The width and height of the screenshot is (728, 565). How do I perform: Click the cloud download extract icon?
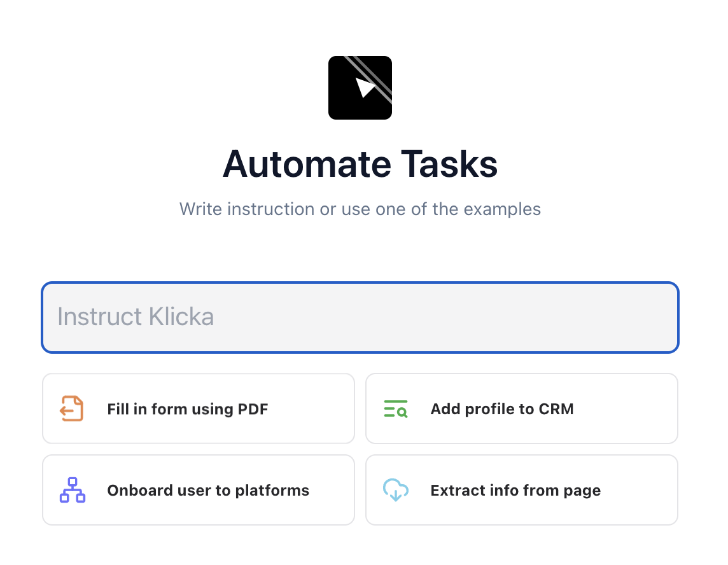pyautogui.click(x=396, y=490)
